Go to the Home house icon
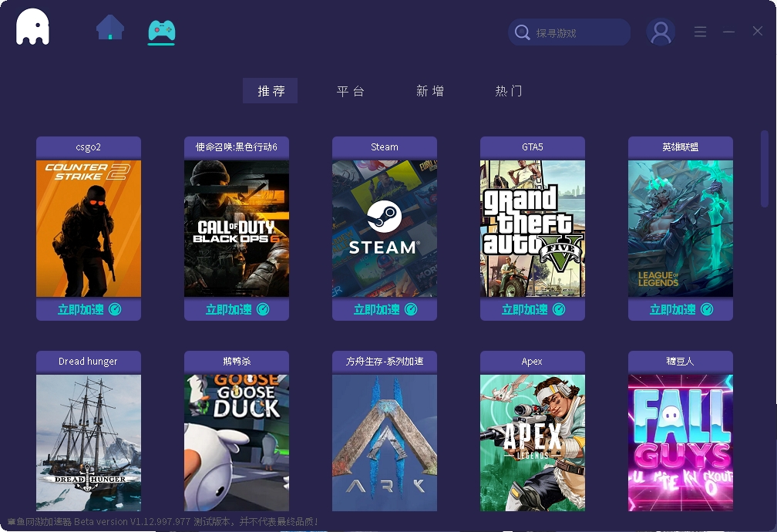Screen dimensions: 777x532 tap(110, 27)
